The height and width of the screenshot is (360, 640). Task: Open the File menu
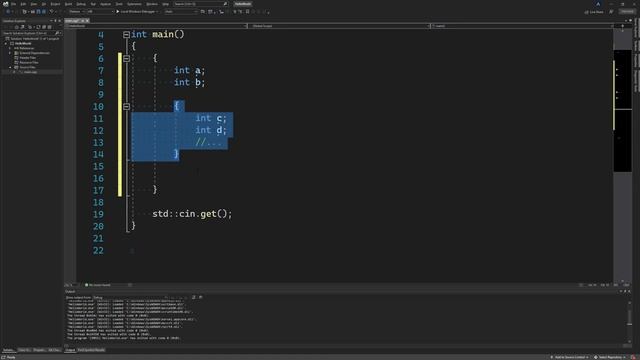[x=13, y=4]
